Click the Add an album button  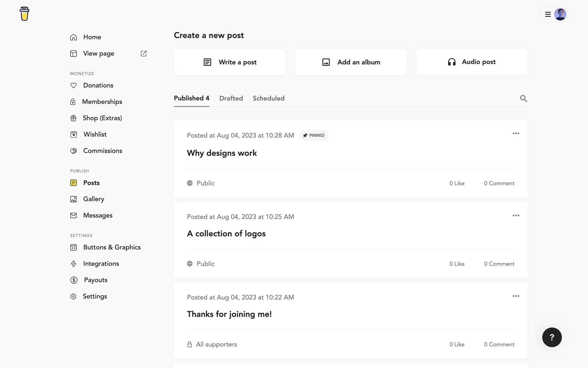tap(351, 62)
